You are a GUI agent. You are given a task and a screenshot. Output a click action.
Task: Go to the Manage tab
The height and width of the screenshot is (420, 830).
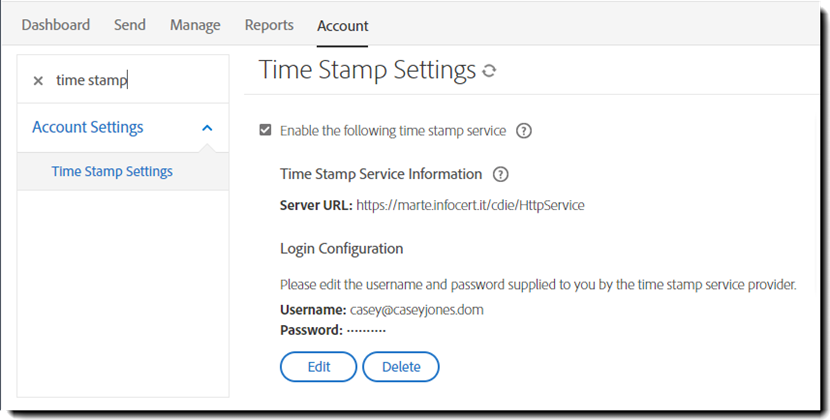click(195, 25)
